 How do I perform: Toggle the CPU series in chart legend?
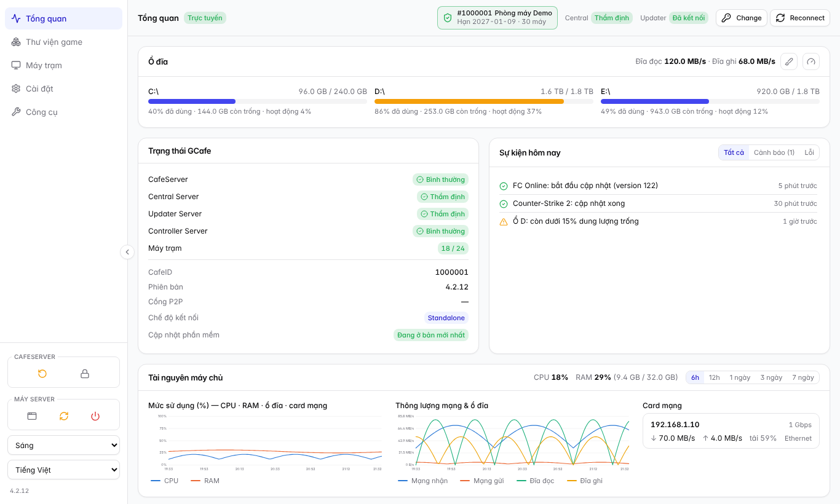click(x=164, y=481)
